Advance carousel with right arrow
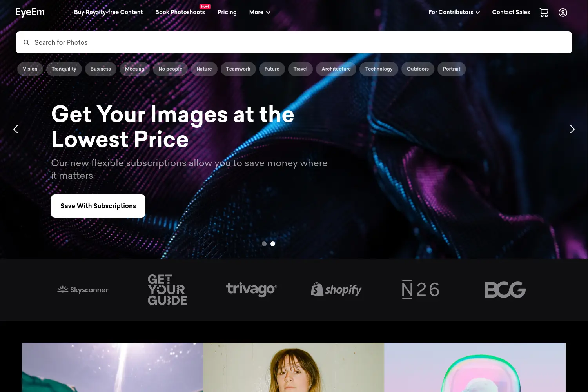This screenshot has width=588, height=392. [572, 129]
